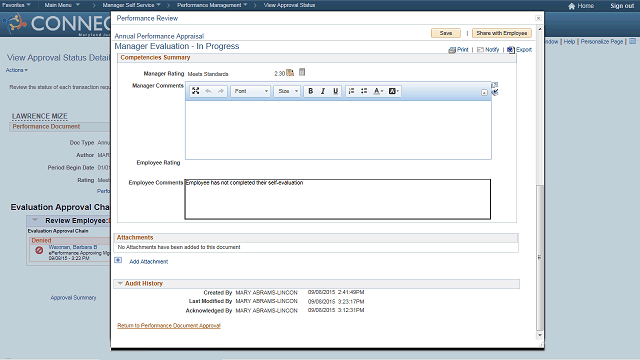This screenshot has height=360, width=640.
Task: Open Manager Self Service breadcrumb menu
Action: click(131, 5)
